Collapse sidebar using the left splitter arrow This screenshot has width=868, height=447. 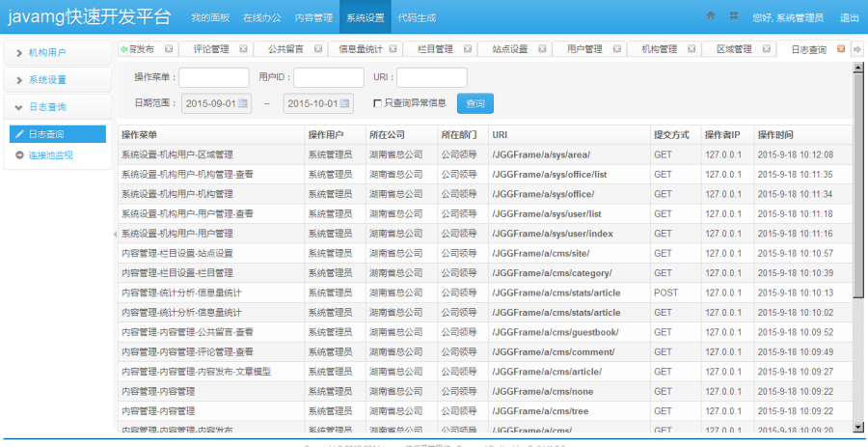pos(115,235)
